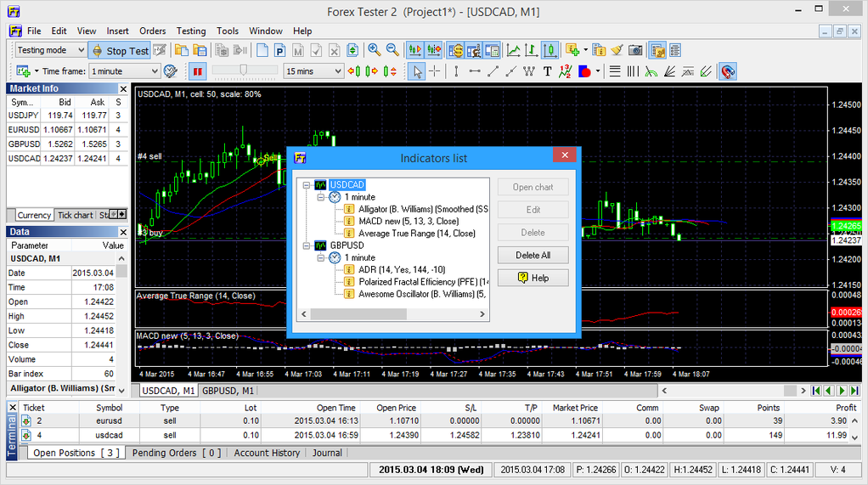Viewport: 868px width, 485px height.
Task: Open the Orders menu
Action: tap(152, 31)
